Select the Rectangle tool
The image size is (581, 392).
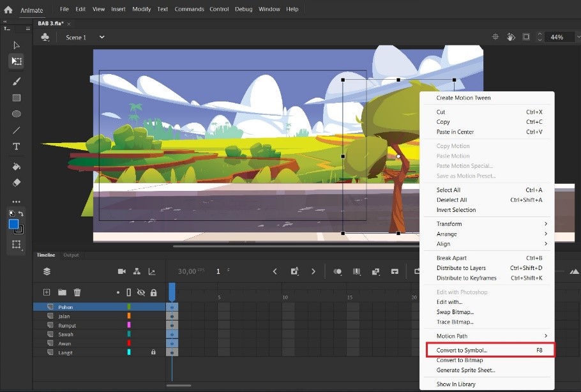tap(17, 98)
